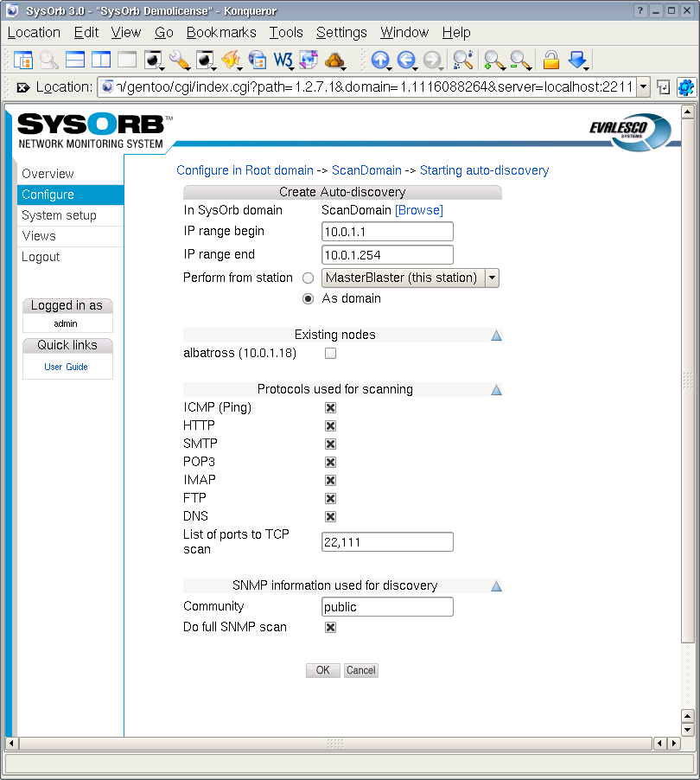Select the Perform from station radio button

309,278
